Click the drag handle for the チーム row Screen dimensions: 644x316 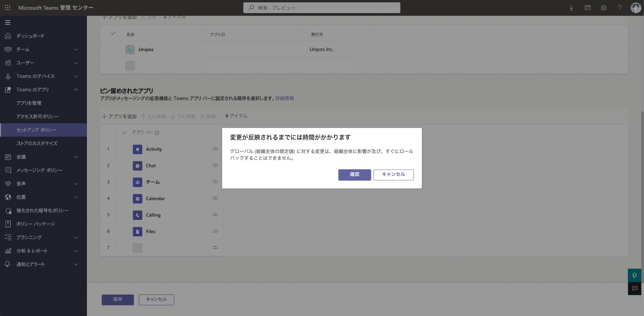215,182
